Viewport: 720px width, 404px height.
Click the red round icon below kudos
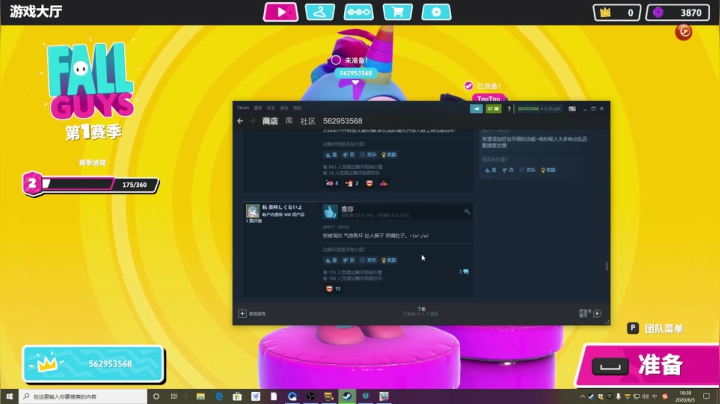(683, 32)
